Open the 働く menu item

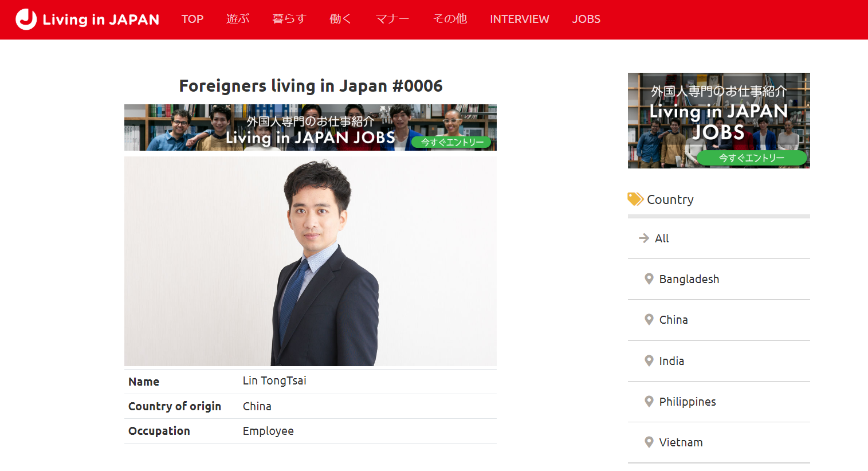coord(340,19)
